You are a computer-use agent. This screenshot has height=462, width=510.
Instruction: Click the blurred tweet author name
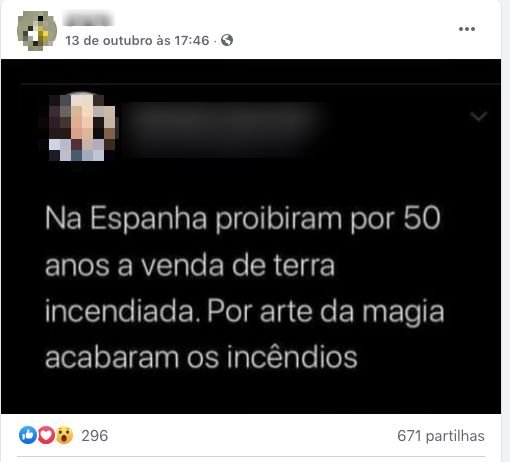222,129
